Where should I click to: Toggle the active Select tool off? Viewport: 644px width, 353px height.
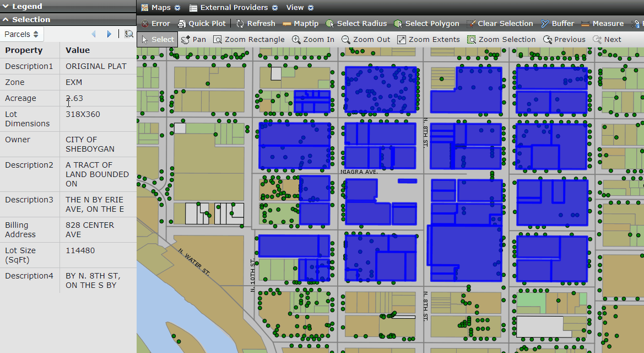pos(157,39)
